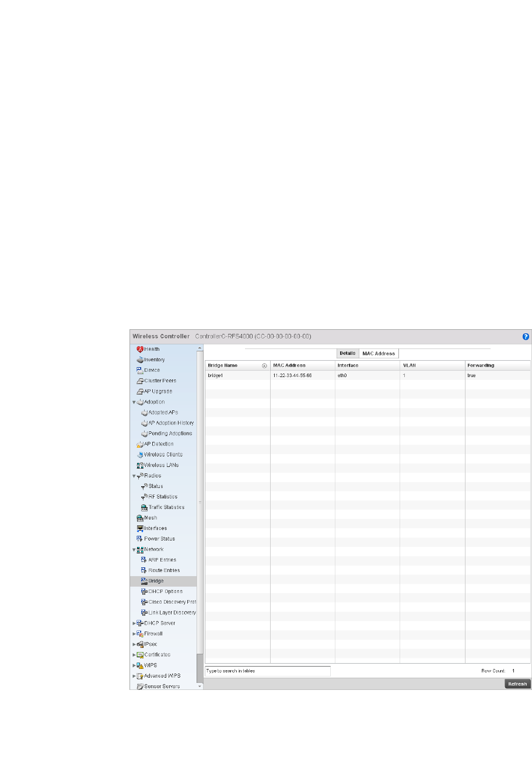Screen dimensions: 532x781
Task: Expand the Certificates node
Action: point(134,654)
